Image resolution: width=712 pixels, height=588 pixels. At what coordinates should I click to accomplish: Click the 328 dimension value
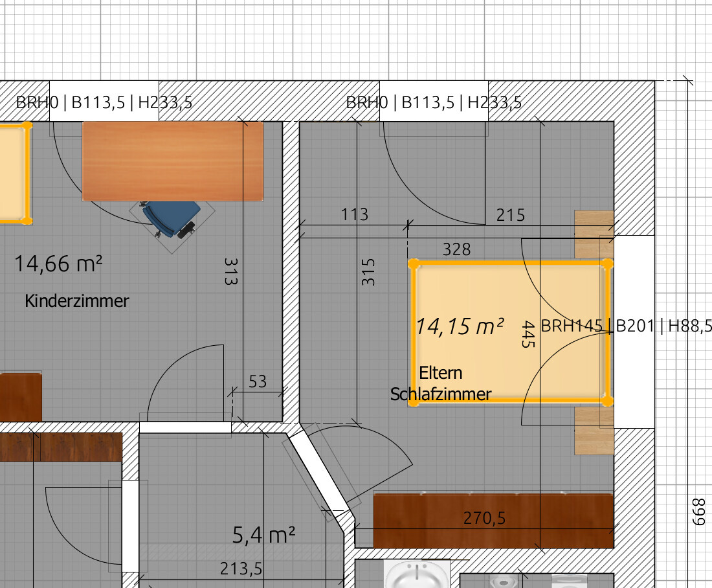click(457, 249)
